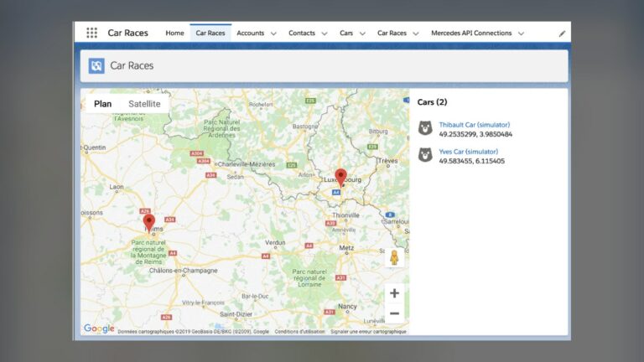Click the Châlons-en-Champagne map label
The width and height of the screenshot is (644, 362).
[183, 271]
